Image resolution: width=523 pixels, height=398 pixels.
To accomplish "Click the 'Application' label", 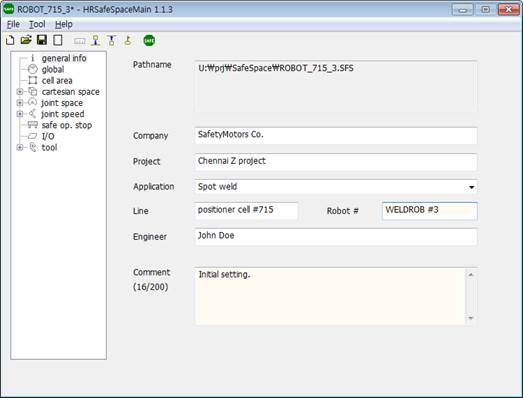I will pos(153,186).
